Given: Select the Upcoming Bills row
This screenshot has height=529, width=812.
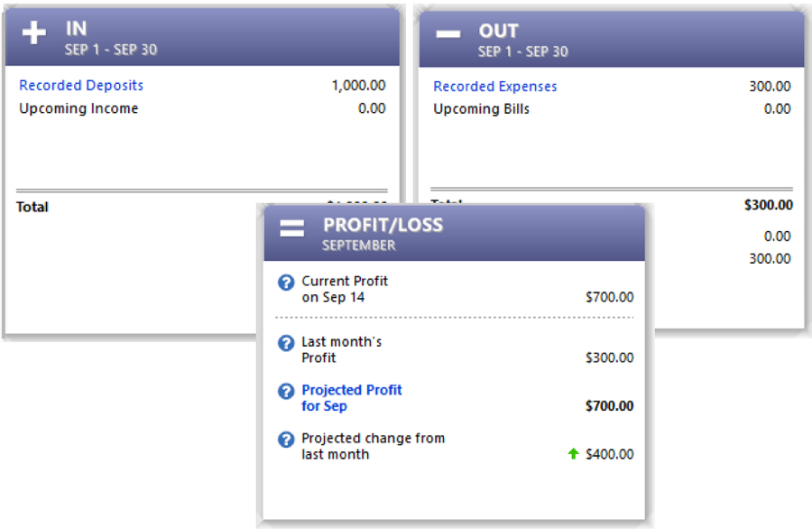Looking at the screenshot, I should point(612,109).
